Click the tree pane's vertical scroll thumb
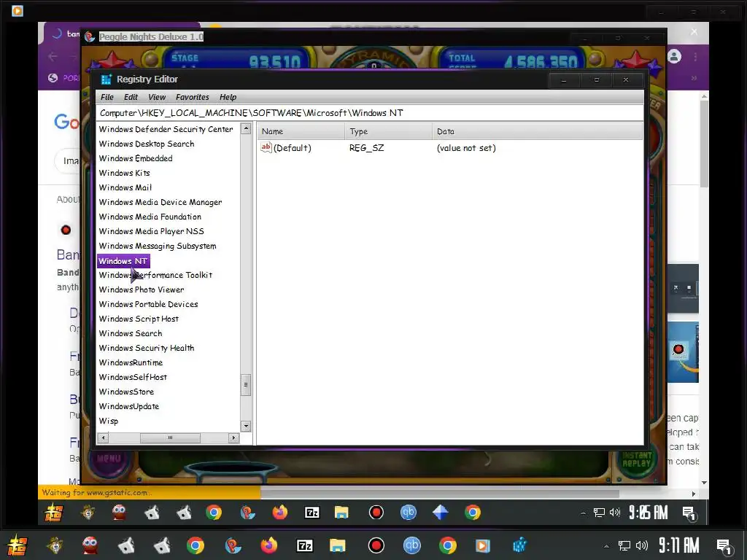The image size is (747, 560). [246, 385]
